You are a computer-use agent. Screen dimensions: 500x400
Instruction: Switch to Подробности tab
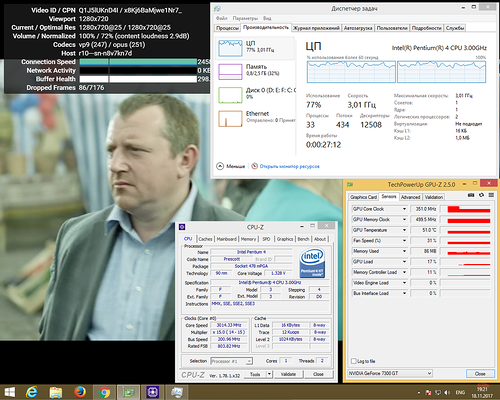[x=427, y=28]
